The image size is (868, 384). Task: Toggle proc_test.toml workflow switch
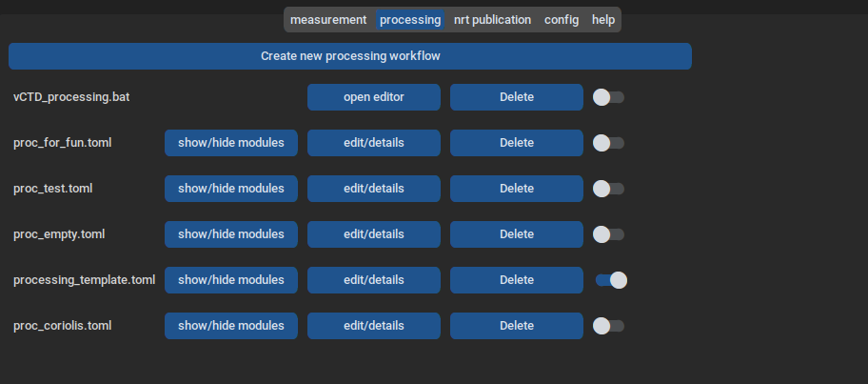(608, 189)
